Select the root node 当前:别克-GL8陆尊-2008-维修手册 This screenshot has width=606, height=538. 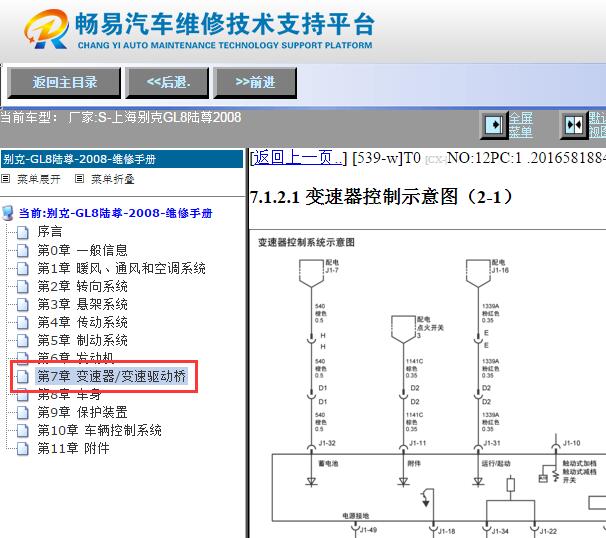pos(116,213)
